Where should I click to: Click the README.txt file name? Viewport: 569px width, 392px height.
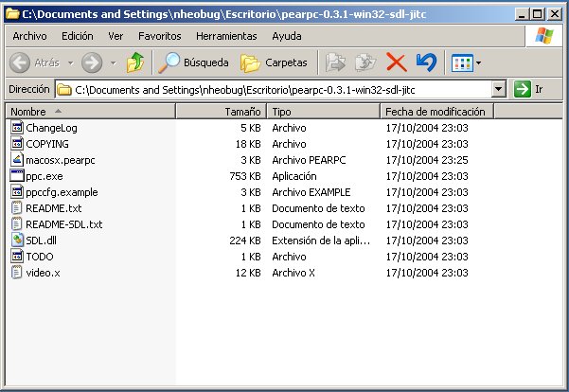(x=54, y=208)
